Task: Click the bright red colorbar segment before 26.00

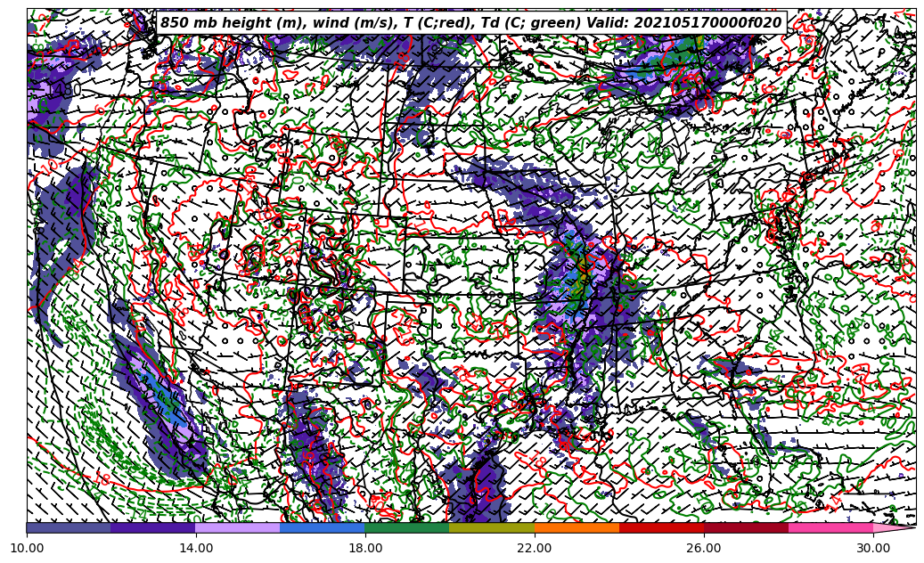Action: 661,527
